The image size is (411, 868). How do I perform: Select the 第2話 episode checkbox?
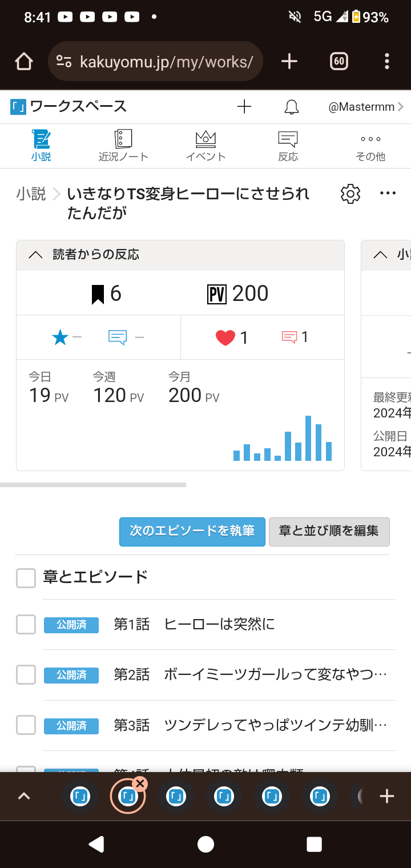(26, 675)
